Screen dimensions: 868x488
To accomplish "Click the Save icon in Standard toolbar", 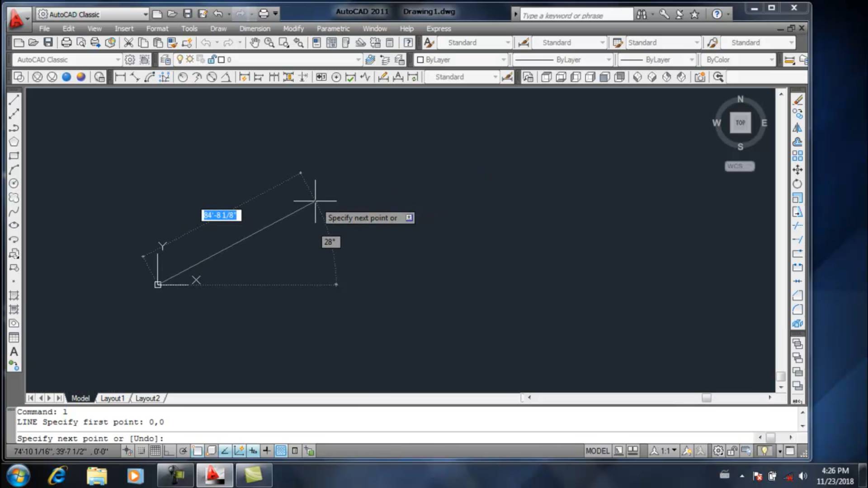I will coord(48,42).
